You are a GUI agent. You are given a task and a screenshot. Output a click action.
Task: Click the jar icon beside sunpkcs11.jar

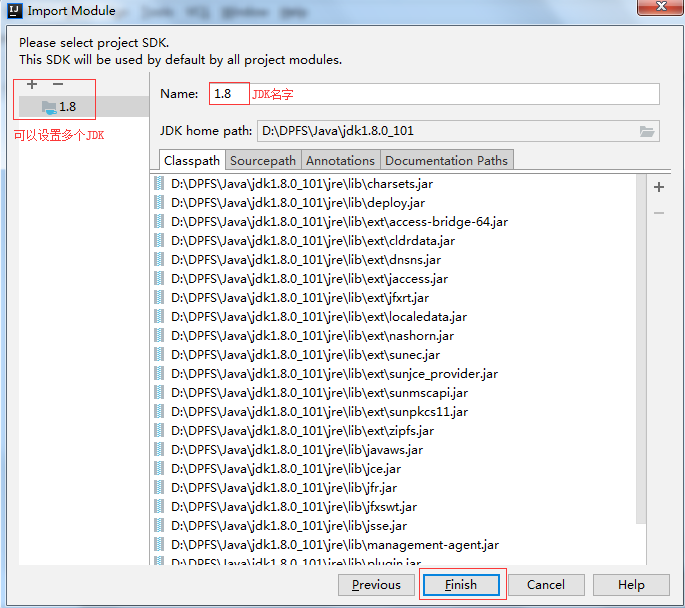[x=159, y=411]
